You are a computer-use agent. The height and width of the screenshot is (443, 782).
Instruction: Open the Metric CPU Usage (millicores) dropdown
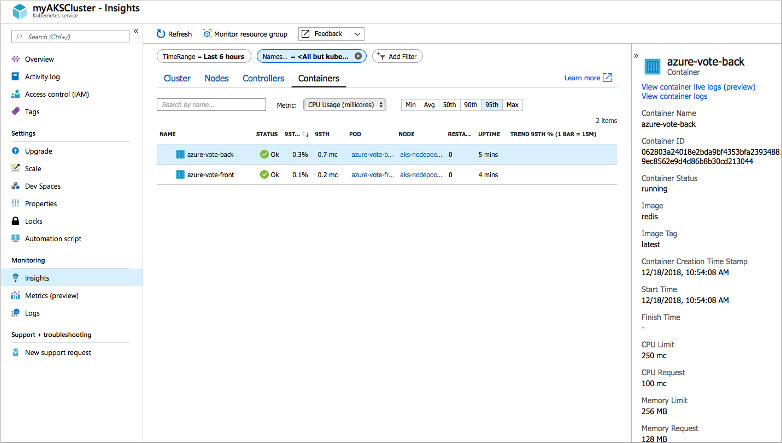coord(345,104)
